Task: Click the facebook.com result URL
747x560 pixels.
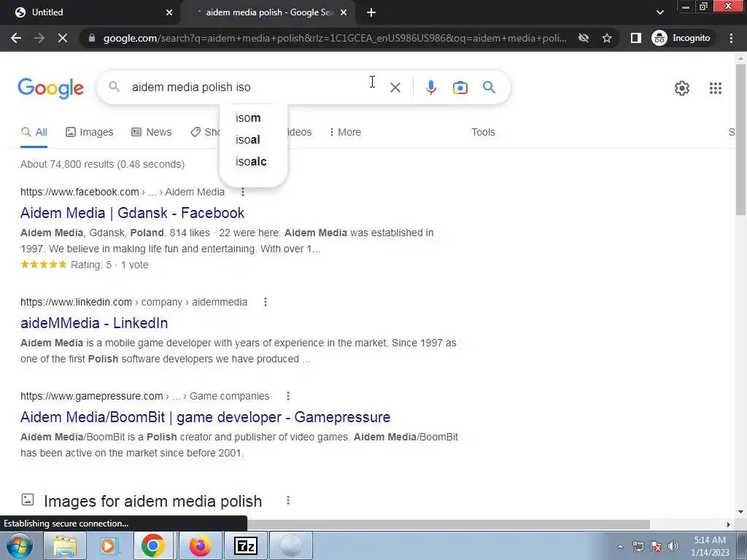Action: point(123,192)
